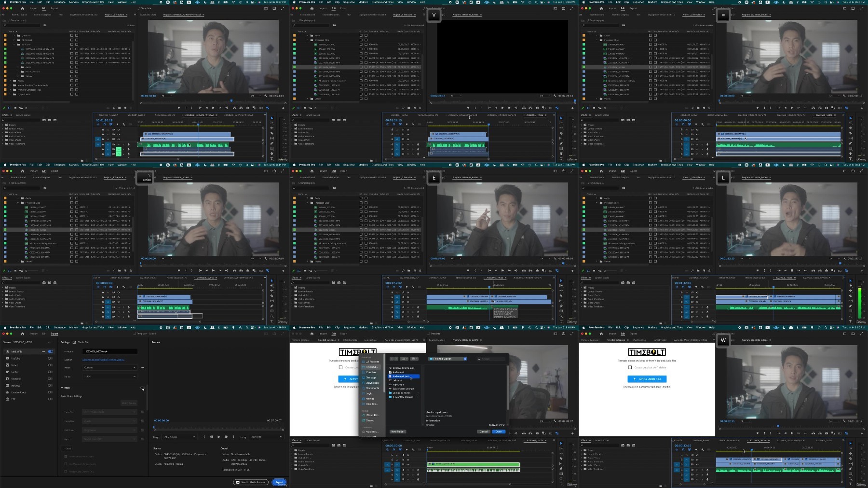
Task: Click the YouTube icon in the Export screen
Action: [x=7, y=358]
